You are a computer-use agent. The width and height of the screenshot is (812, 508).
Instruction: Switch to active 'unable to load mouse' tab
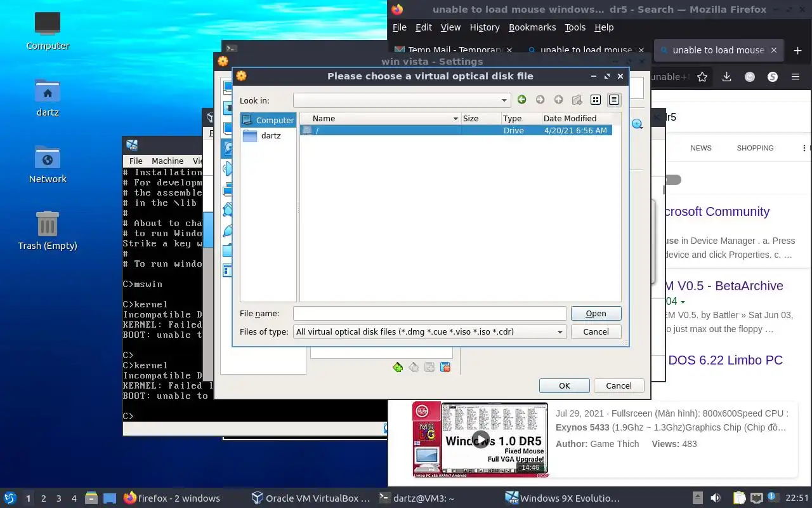tap(718, 50)
